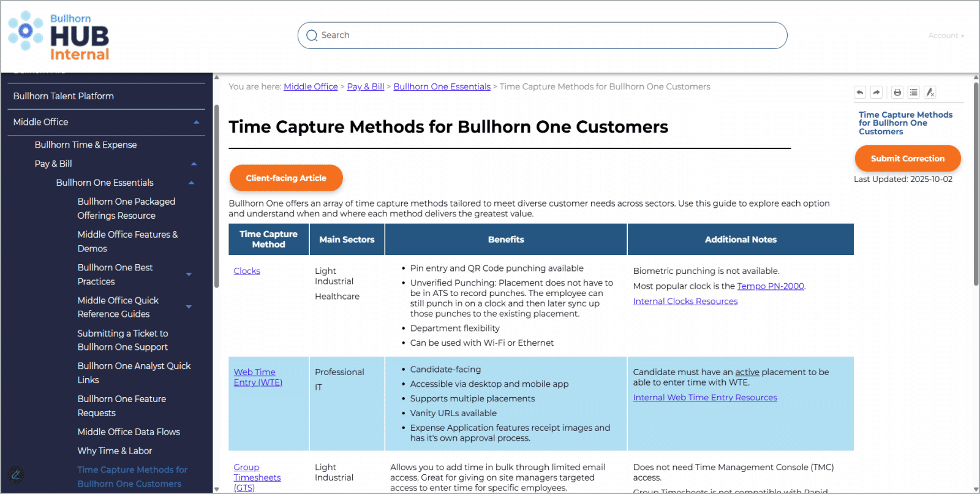Image resolution: width=980 pixels, height=494 pixels.
Task: Go to next topic arrow icon
Action: tap(876, 92)
